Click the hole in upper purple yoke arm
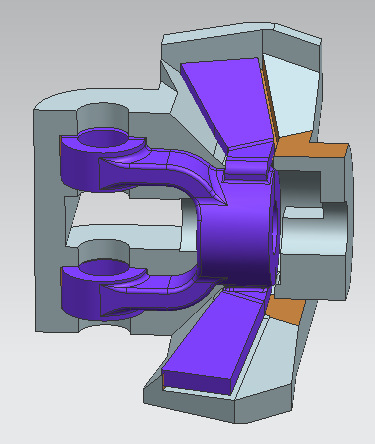 pyautogui.click(x=104, y=138)
